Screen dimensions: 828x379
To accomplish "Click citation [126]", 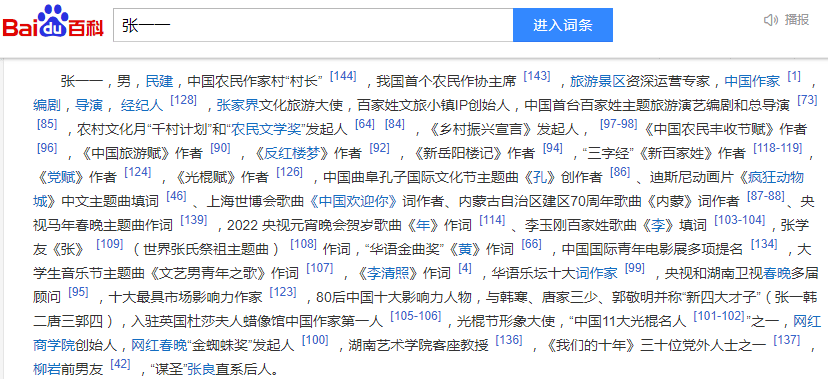I will [289, 172].
